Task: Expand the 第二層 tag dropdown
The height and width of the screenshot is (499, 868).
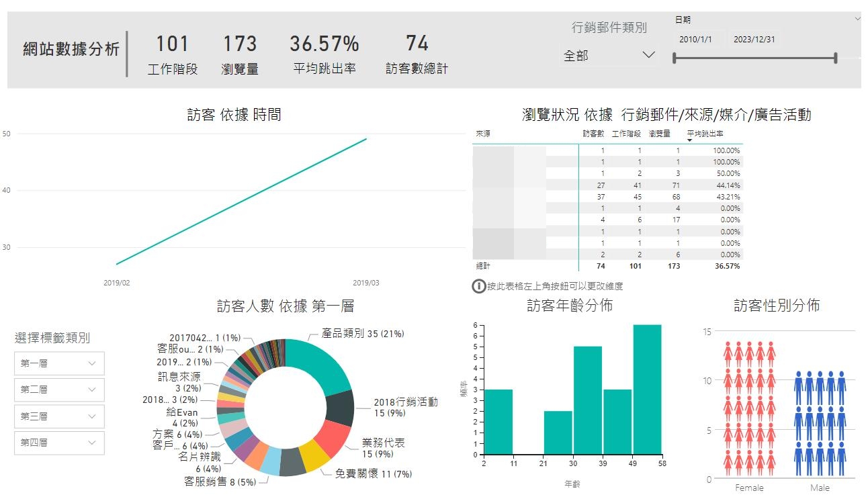Action: [59, 390]
